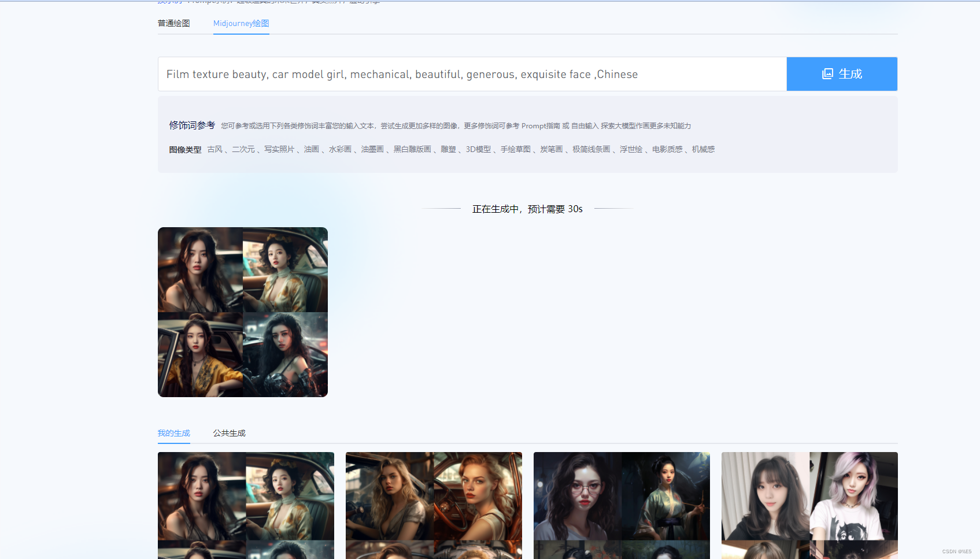Open gallery image with blonde and redhead women

tap(434, 505)
